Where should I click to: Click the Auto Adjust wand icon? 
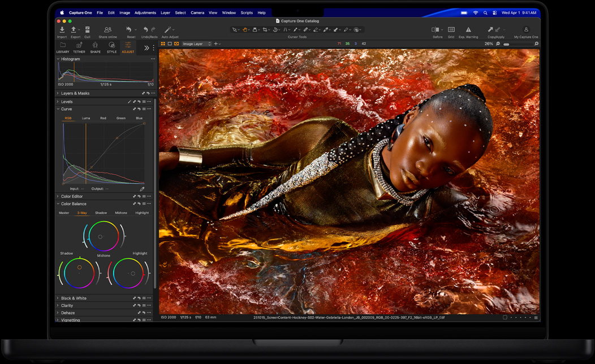[x=167, y=29]
